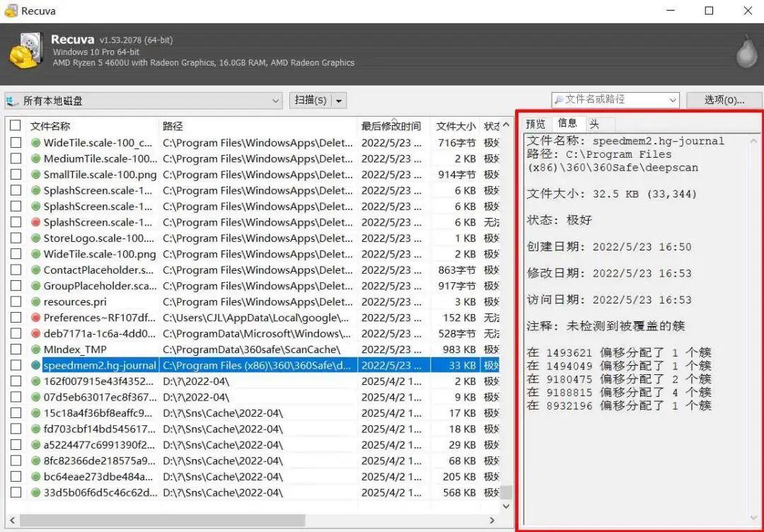Image resolution: width=764 pixels, height=532 pixels.
Task: Switch to the 预览 tab
Action: click(x=537, y=123)
